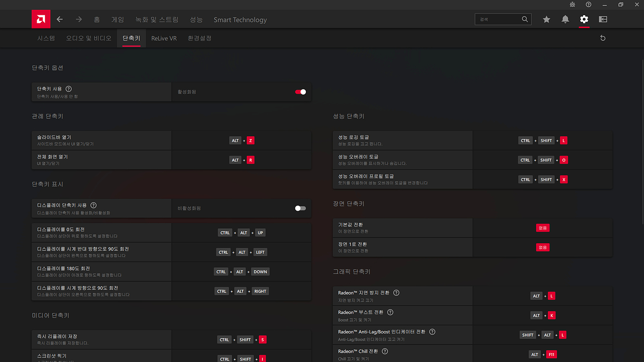Open Smart Technology menu

[240, 20]
